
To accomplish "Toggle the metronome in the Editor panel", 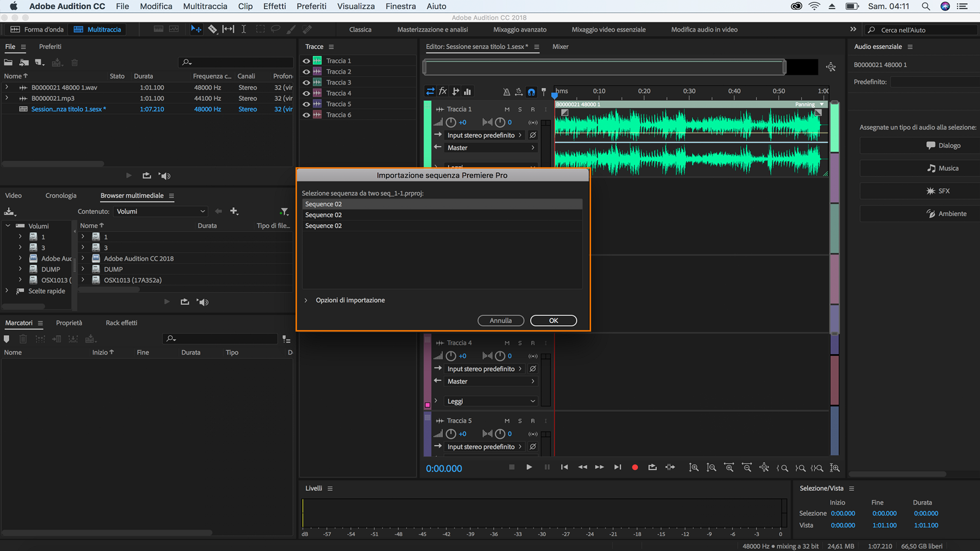I will pos(506,91).
